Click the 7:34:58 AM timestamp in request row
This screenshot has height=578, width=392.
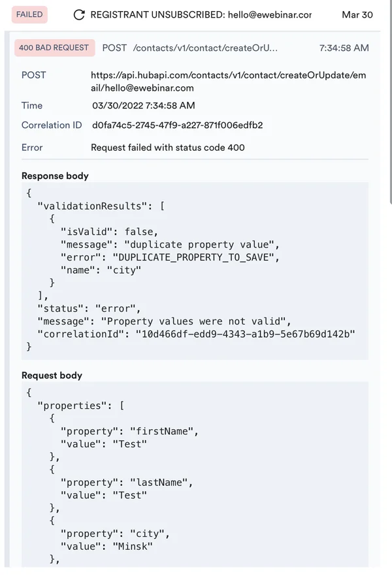click(344, 48)
